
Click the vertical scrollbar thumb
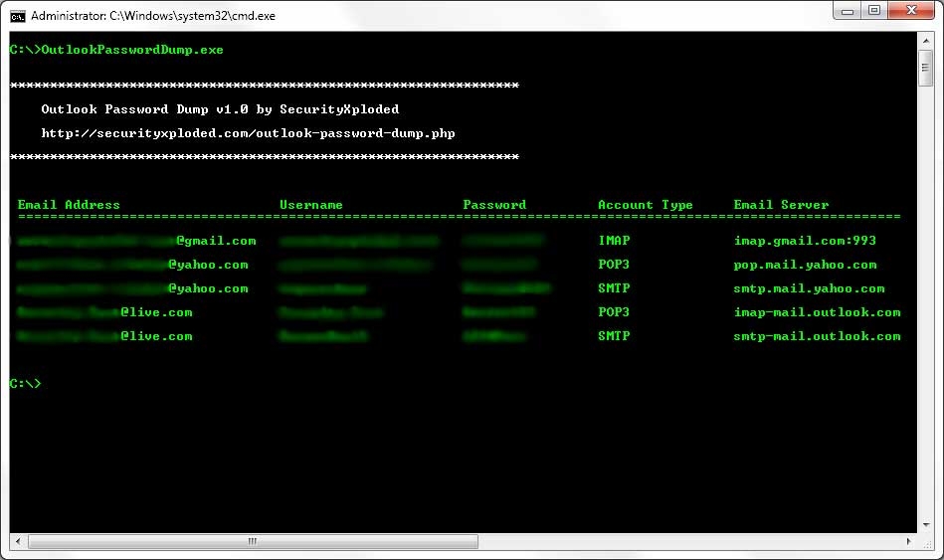926,68
